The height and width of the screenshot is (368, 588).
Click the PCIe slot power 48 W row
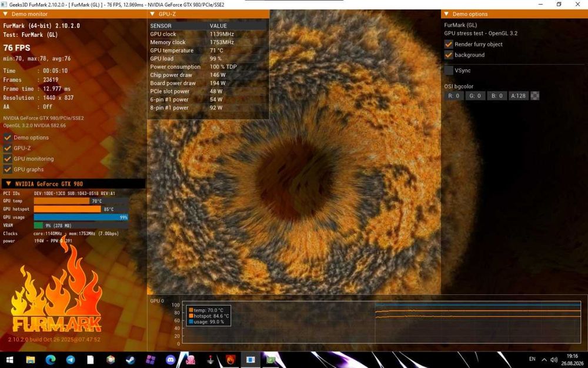(x=208, y=91)
